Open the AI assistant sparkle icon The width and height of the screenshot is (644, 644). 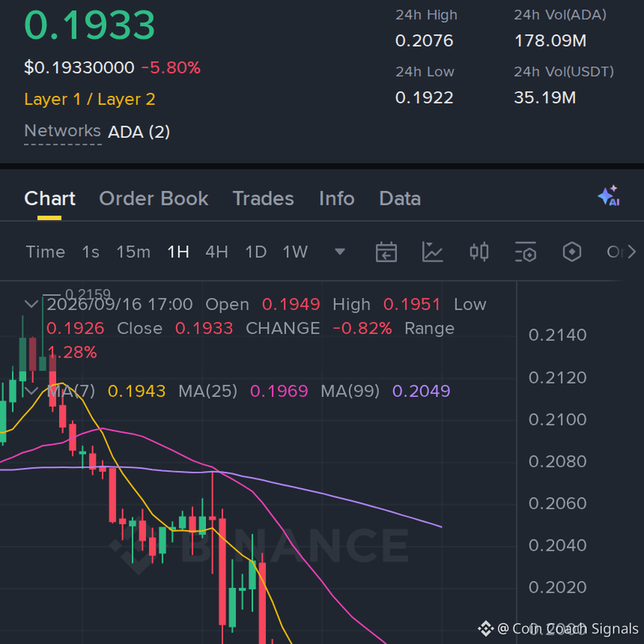[x=609, y=196]
